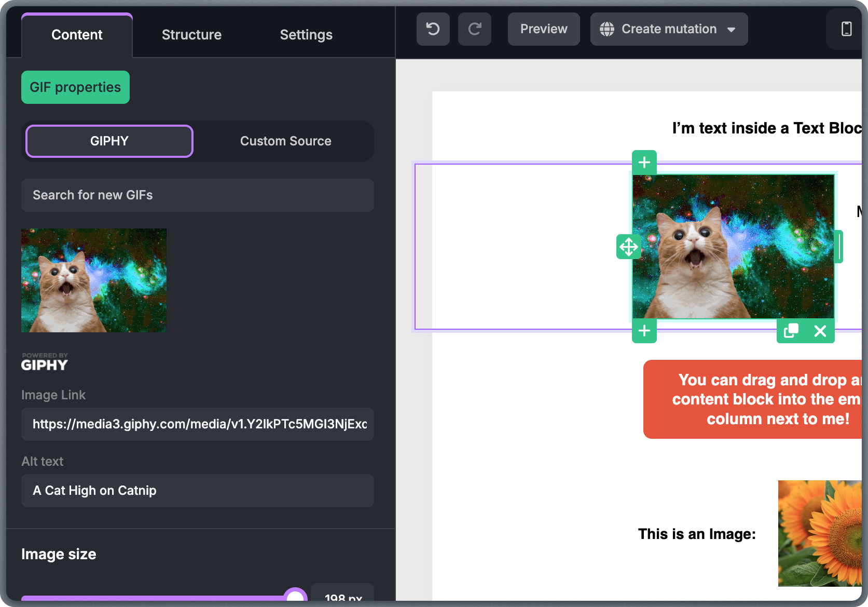
Task: Click the Redo icon
Action: 474,29
